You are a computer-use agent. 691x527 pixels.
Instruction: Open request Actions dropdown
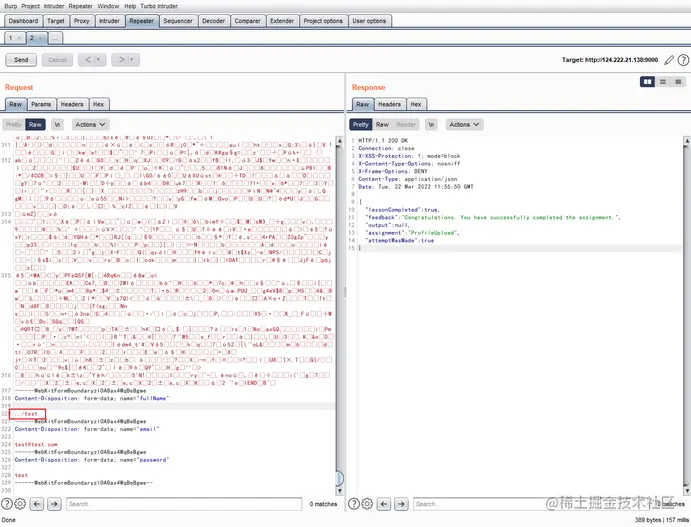(90, 125)
